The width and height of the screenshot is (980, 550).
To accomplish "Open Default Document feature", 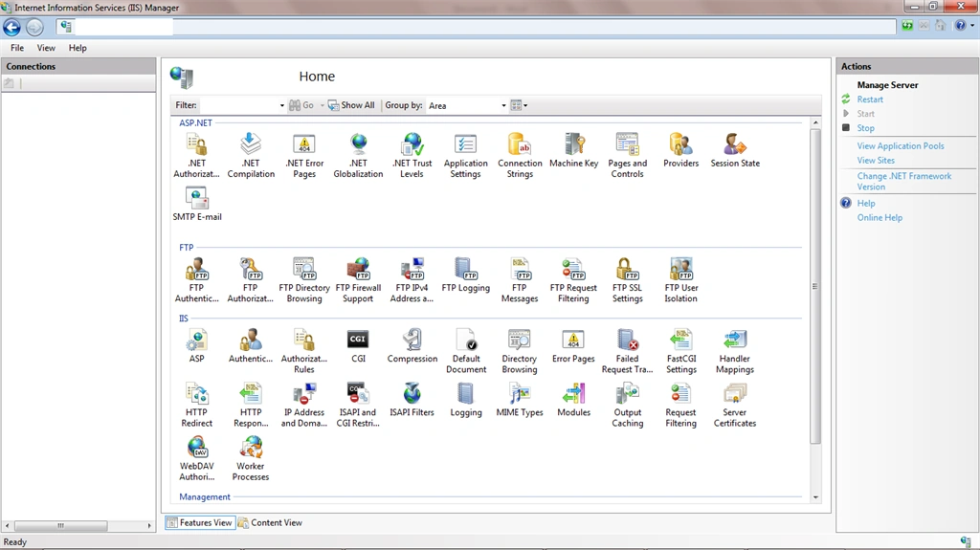I will click(466, 351).
